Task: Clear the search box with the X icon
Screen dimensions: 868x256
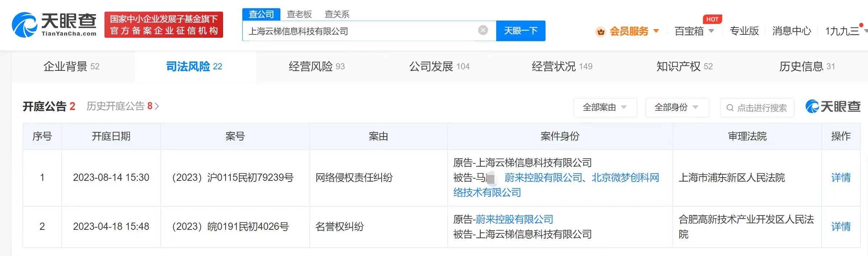Action: (x=483, y=31)
